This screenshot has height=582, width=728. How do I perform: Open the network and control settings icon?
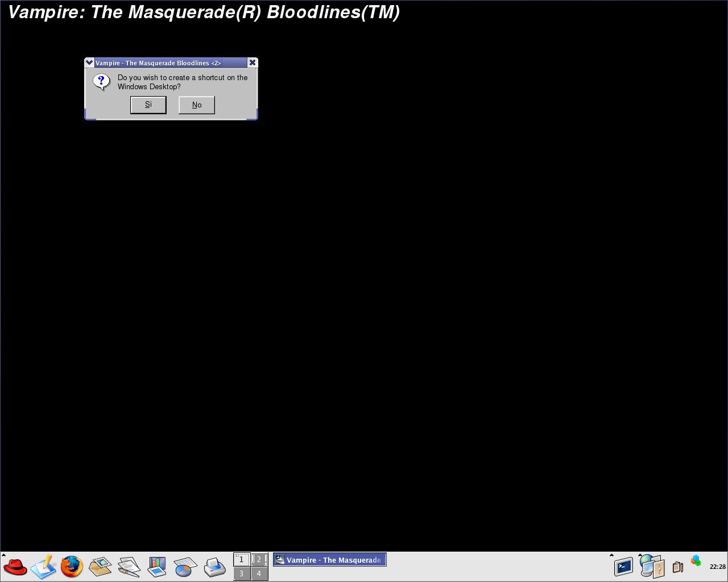pos(652,567)
